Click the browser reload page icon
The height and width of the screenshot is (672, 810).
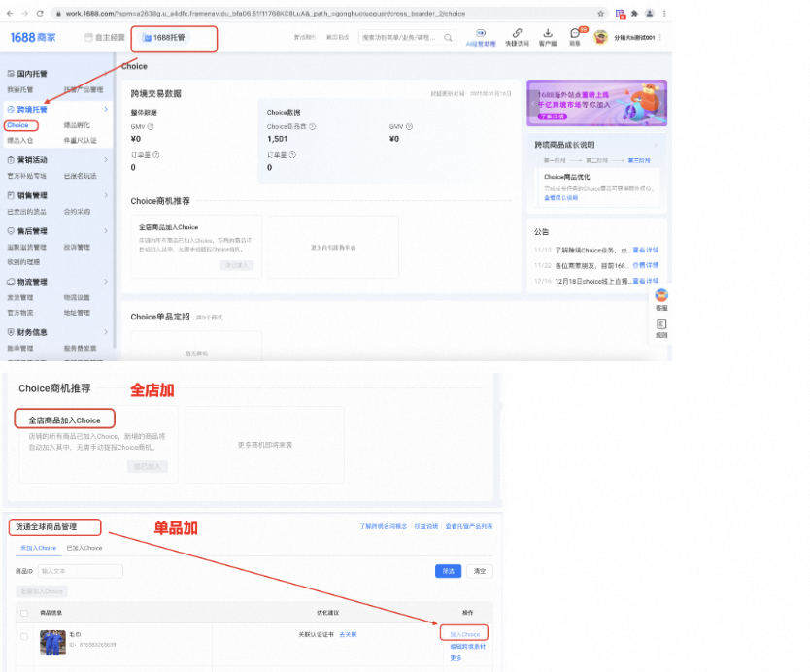point(39,13)
